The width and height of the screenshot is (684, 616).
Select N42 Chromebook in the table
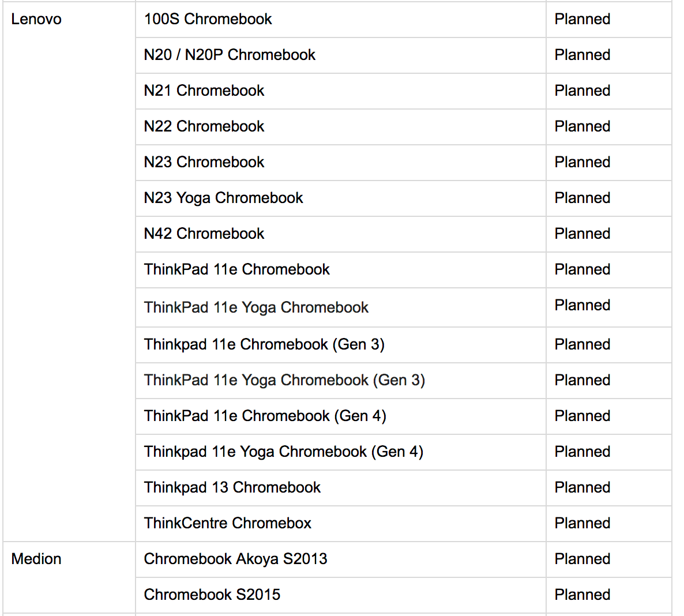[204, 234]
